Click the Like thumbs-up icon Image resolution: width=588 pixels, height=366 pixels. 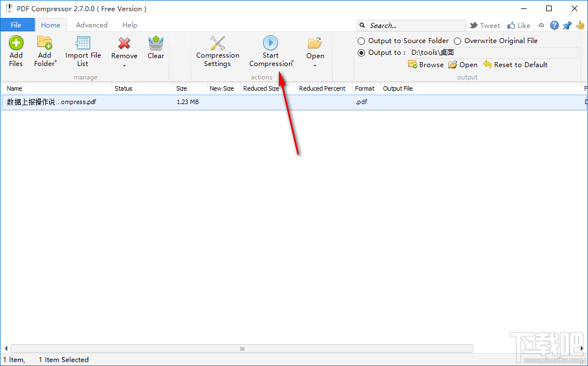point(511,25)
